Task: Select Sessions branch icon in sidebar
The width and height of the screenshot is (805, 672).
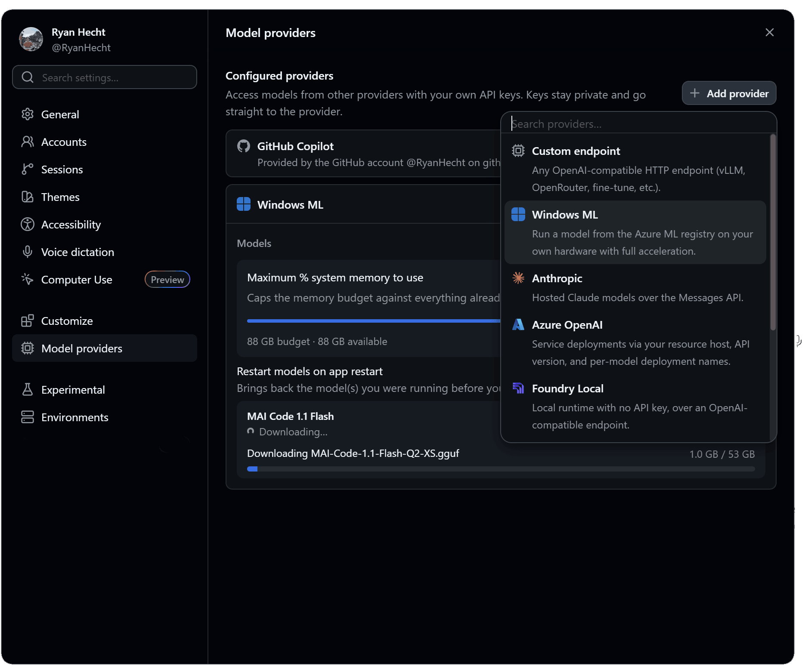Action: tap(28, 170)
